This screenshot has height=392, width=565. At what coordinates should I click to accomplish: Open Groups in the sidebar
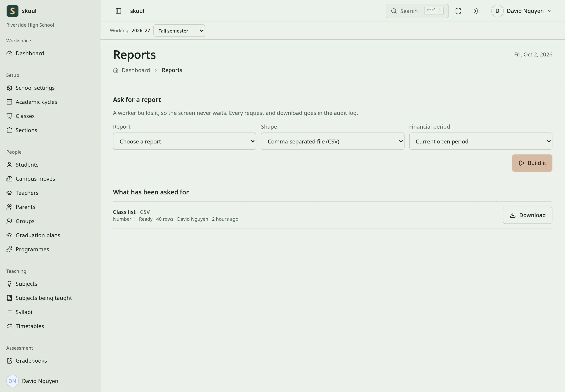pos(25,221)
